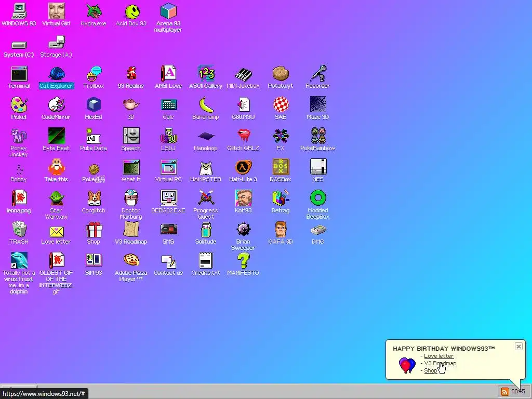The image size is (532, 399).
Task: Open the G80.M3U playlist file
Action: click(x=243, y=105)
